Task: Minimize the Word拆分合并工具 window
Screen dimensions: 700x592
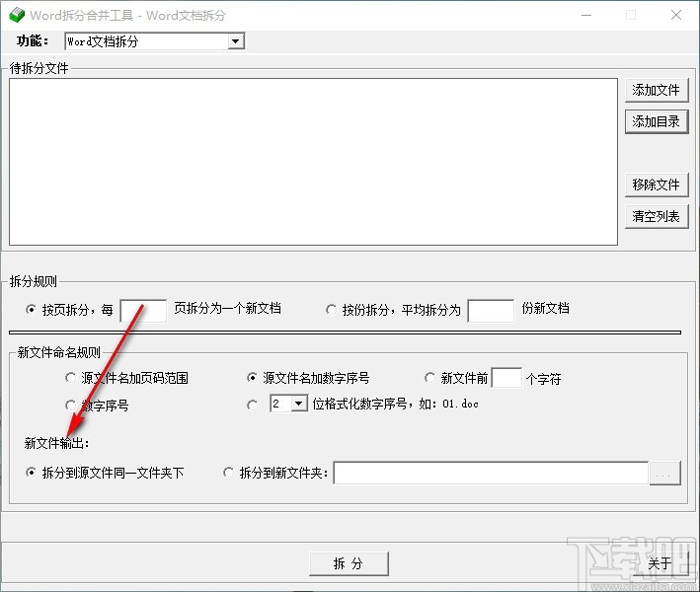Action: 586,15
